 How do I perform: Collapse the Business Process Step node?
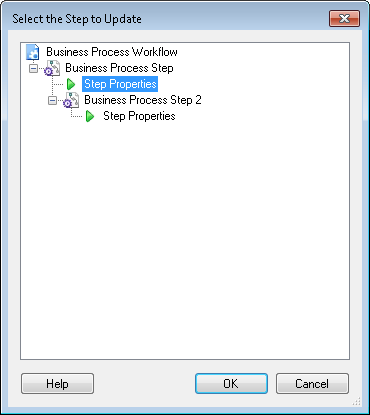[33, 68]
